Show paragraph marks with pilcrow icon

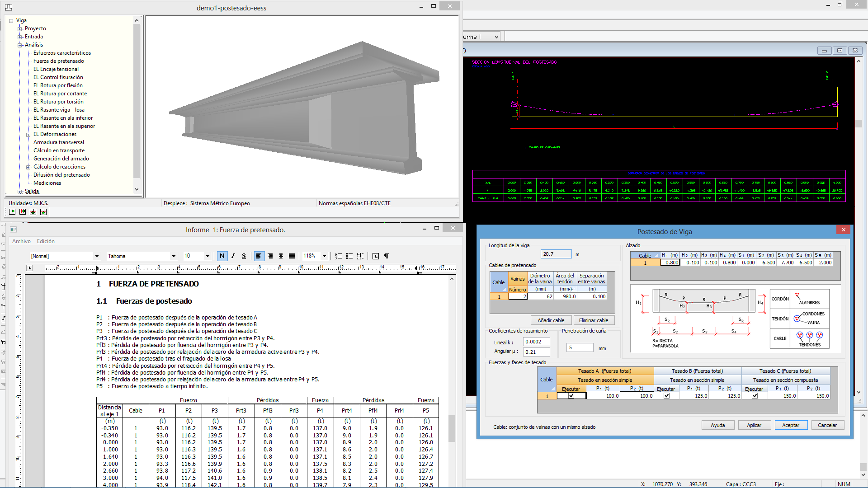387,256
